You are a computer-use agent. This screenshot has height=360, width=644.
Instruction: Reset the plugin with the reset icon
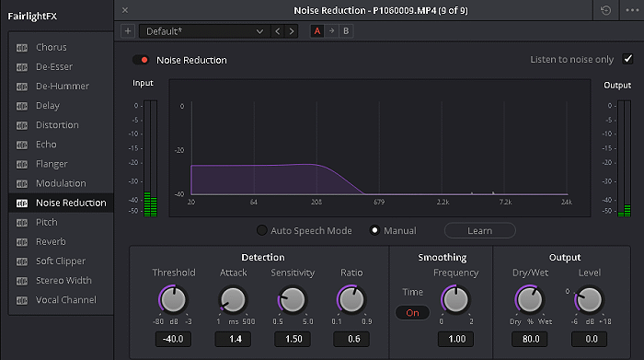tap(605, 10)
